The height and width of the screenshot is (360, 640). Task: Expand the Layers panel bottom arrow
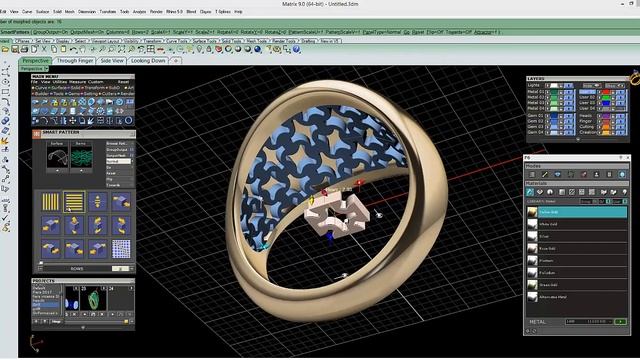[578, 139]
